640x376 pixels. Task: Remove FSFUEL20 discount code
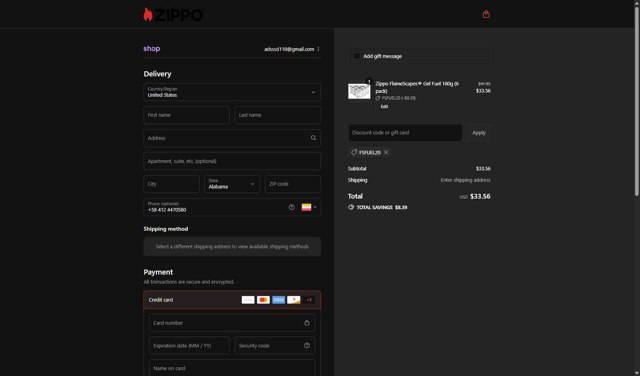click(x=386, y=152)
